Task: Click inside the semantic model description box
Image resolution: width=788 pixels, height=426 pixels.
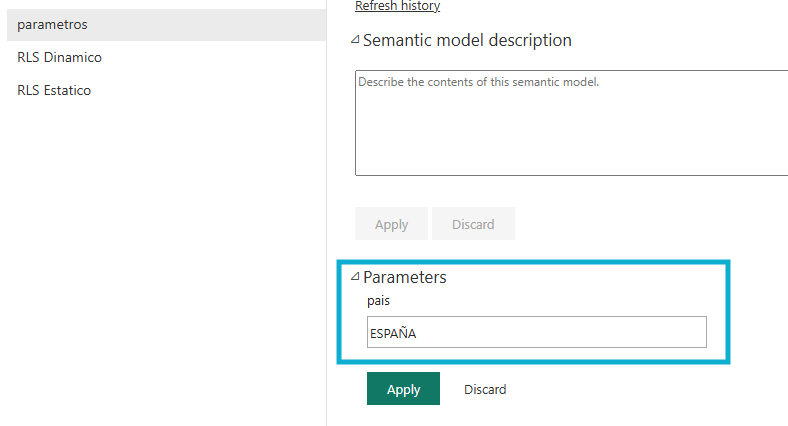Action: (570, 122)
